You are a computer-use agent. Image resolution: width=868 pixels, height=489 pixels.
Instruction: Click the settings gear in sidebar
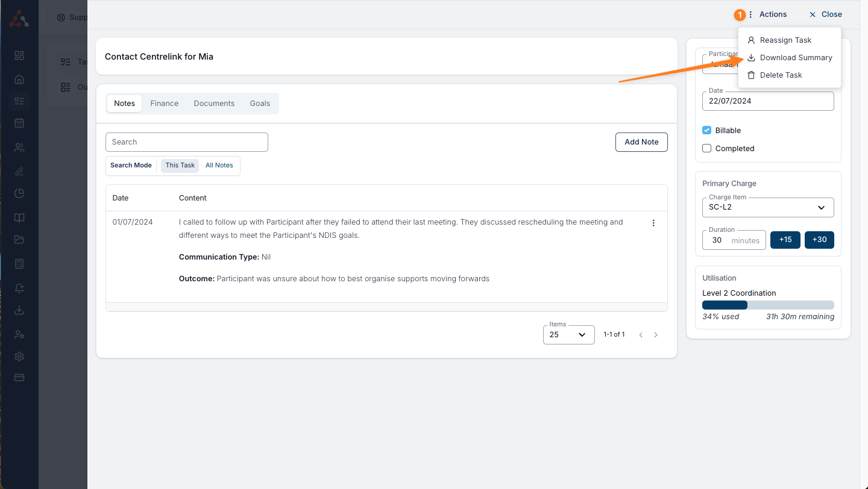tap(19, 356)
